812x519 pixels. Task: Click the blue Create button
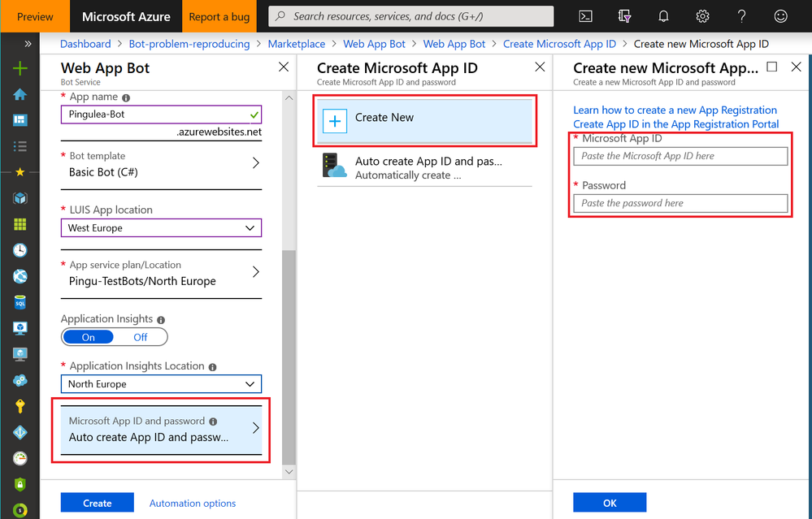98,503
